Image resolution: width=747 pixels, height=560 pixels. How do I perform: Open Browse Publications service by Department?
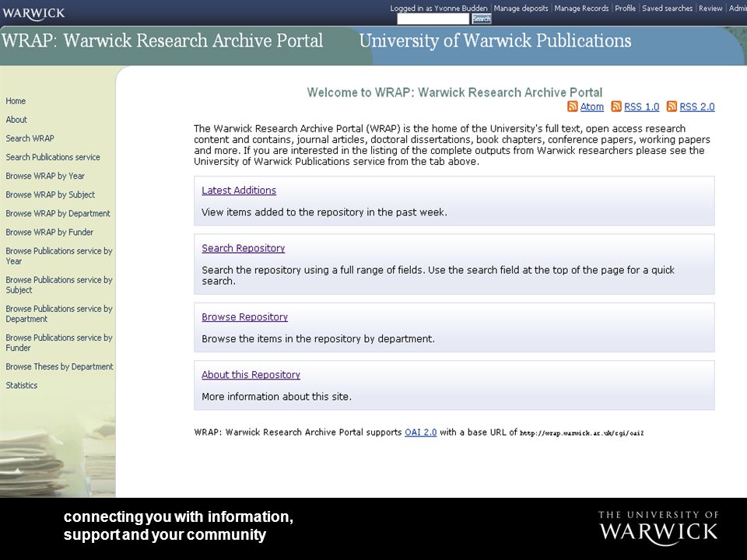click(59, 313)
